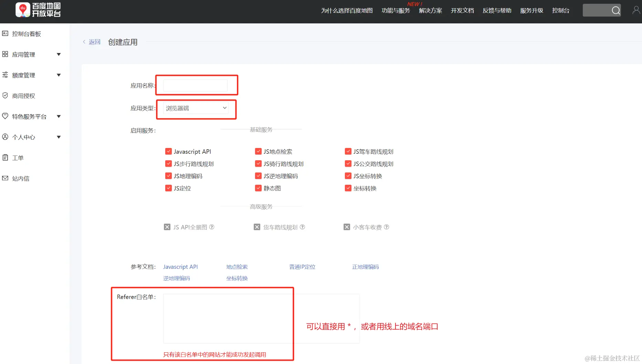642x364 pixels.
Task: Click the 商用授权 shield icon
Action: pyautogui.click(x=5, y=95)
